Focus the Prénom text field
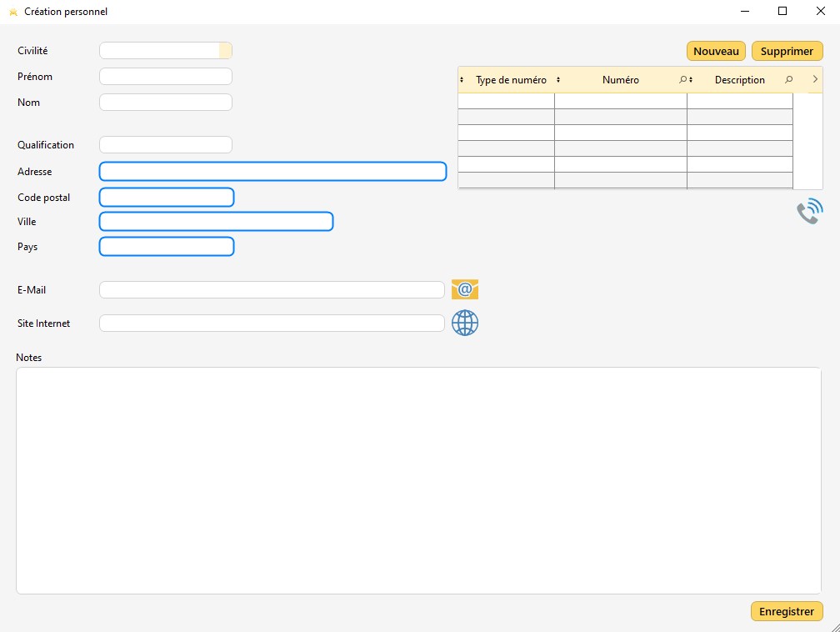This screenshot has height=632, width=840. click(x=165, y=77)
